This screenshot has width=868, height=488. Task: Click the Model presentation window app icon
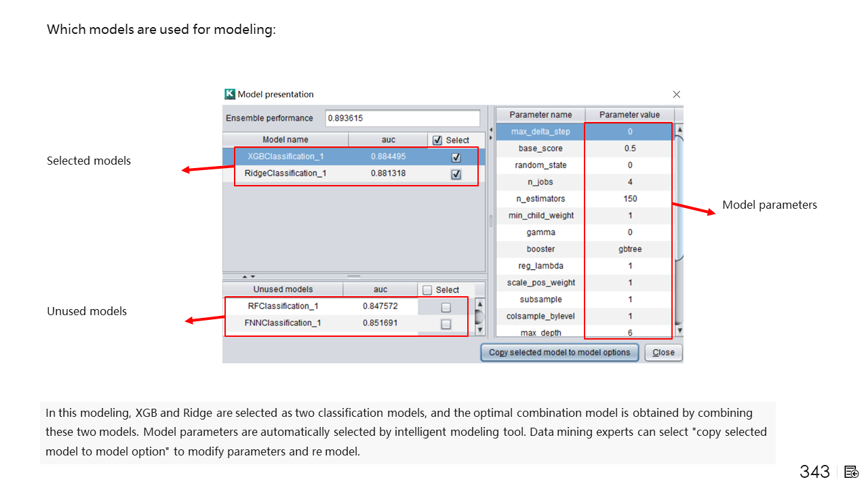click(230, 94)
